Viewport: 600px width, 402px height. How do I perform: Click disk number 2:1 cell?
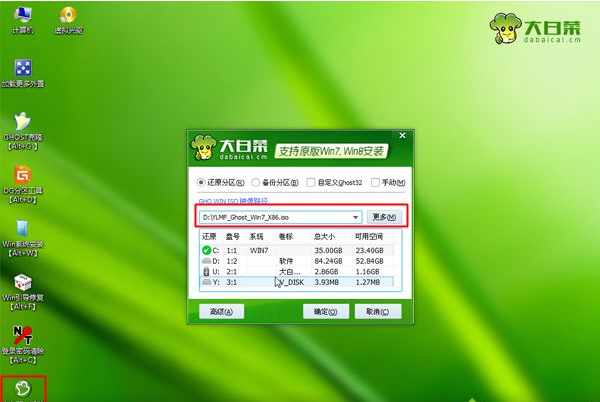(232, 272)
